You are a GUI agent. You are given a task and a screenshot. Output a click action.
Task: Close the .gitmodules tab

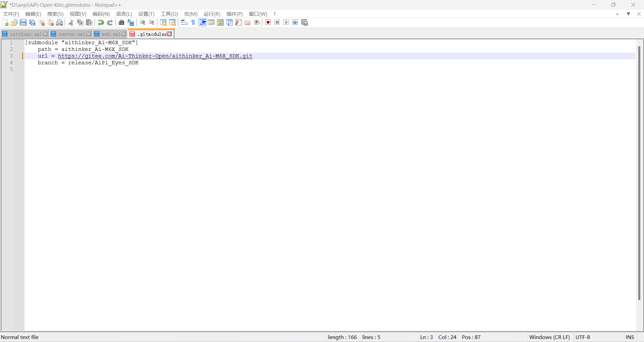(170, 34)
